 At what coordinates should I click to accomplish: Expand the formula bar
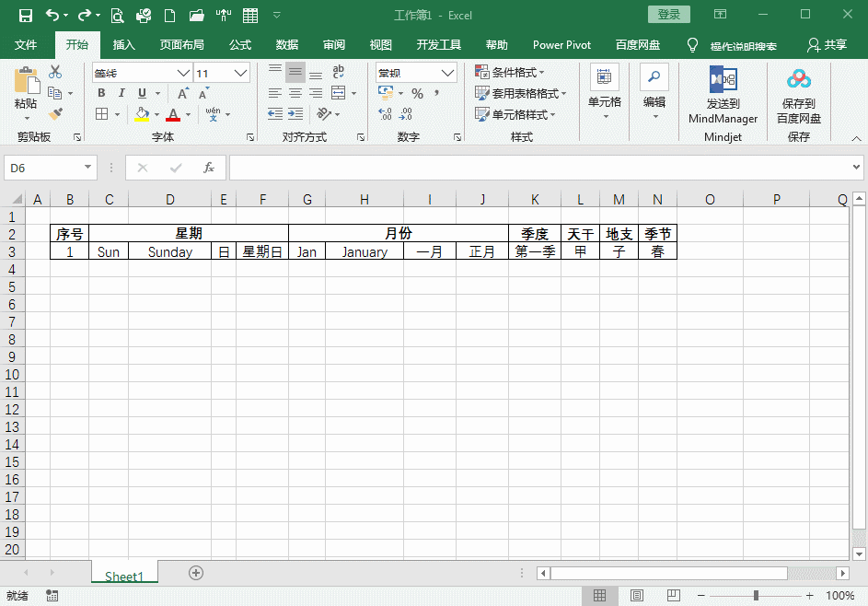856,167
